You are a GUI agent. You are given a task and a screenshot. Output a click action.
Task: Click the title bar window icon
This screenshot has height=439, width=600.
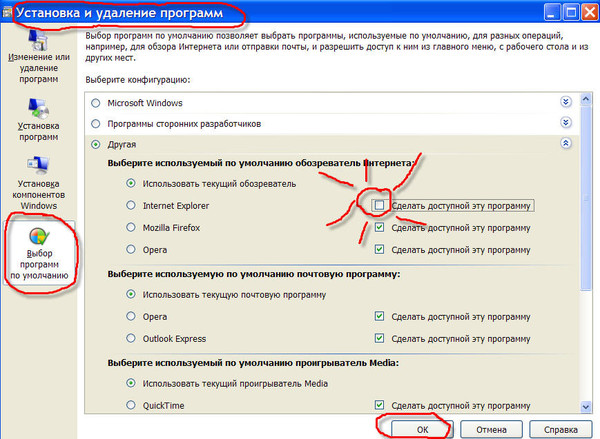6,13
